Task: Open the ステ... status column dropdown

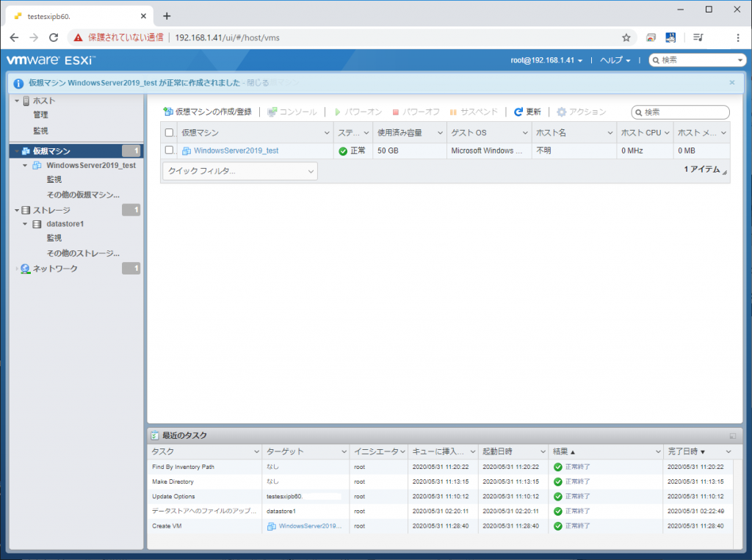Action: pyautogui.click(x=366, y=133)
